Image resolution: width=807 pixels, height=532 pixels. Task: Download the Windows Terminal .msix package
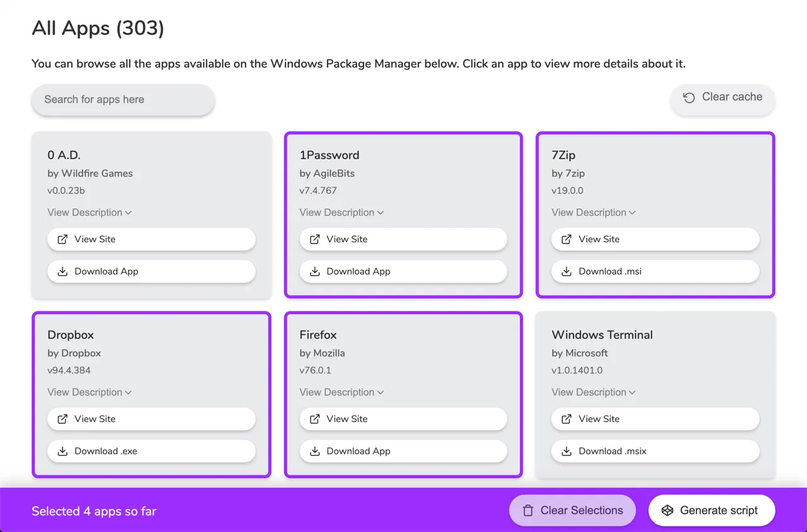(655, 451)
